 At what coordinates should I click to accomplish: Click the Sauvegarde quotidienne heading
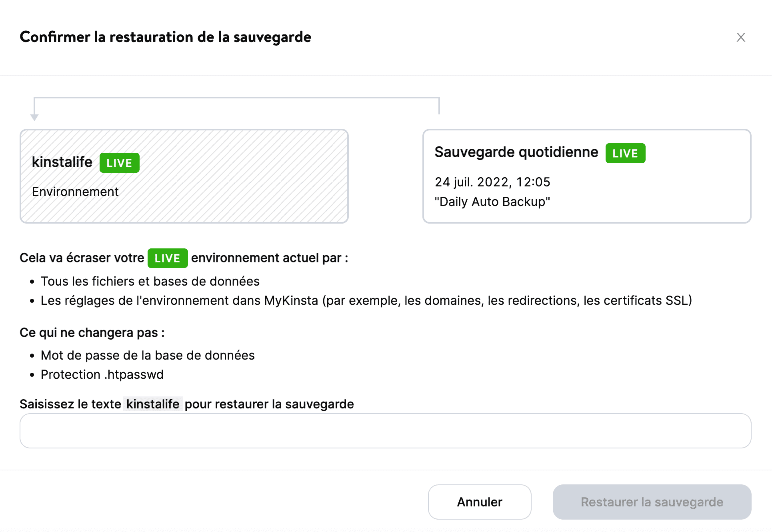pos(516,152)
